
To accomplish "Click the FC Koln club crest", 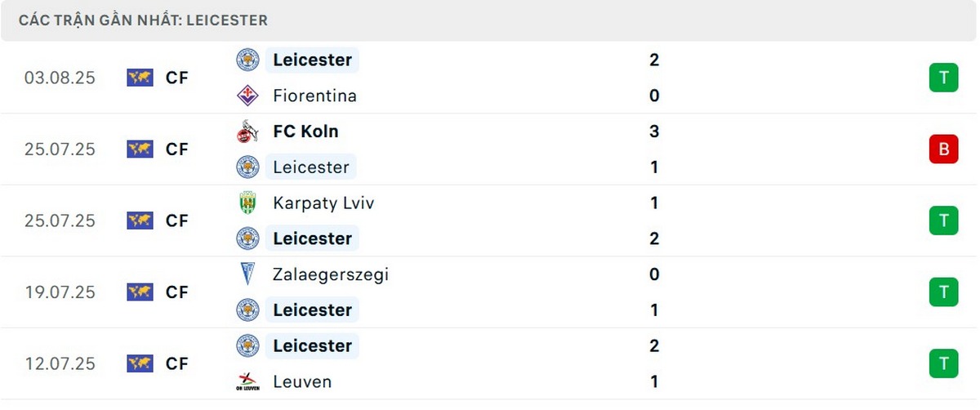I will [247, 131].
